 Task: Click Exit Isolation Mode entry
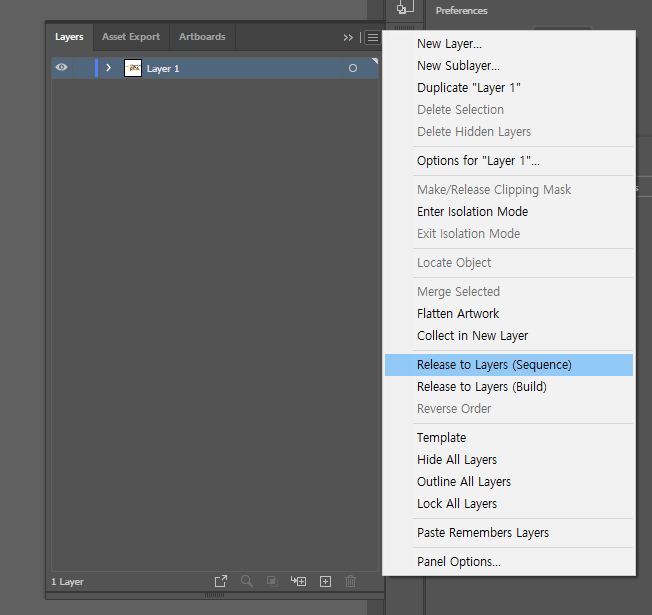509,234
